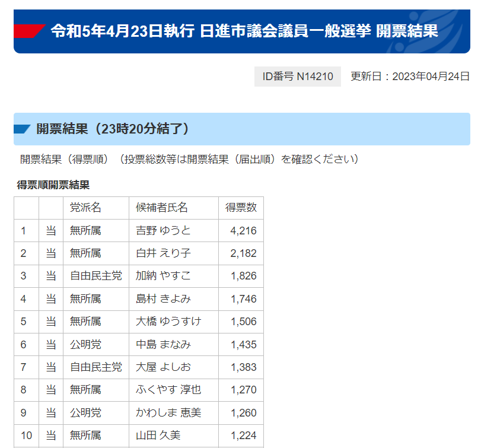Select candidate 吉野 ゆうと in the table
Image resolution: width=481 pixels, height=448 pixels.
point(163,231)
